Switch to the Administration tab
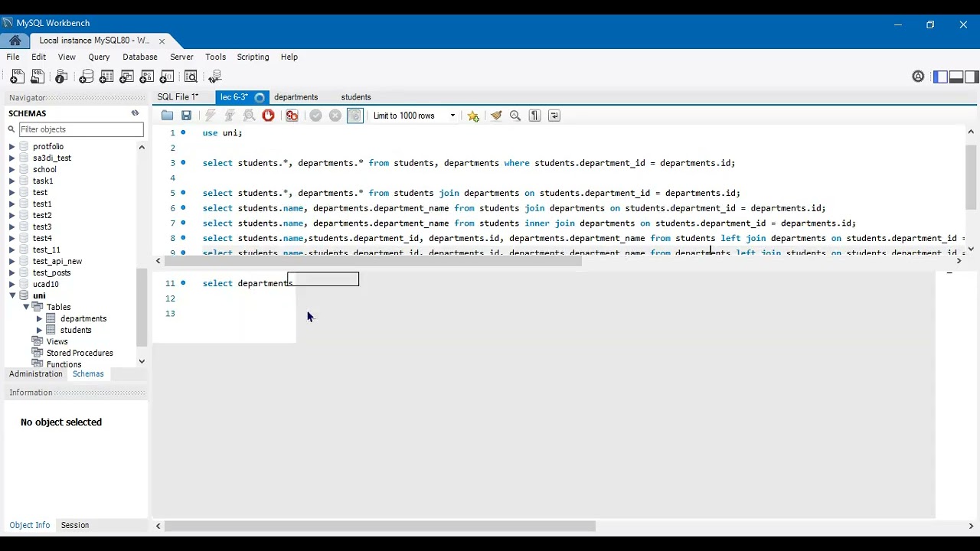The width and height of the screenshot is (980, 551). pyautogui.click(x=36, y=373)
